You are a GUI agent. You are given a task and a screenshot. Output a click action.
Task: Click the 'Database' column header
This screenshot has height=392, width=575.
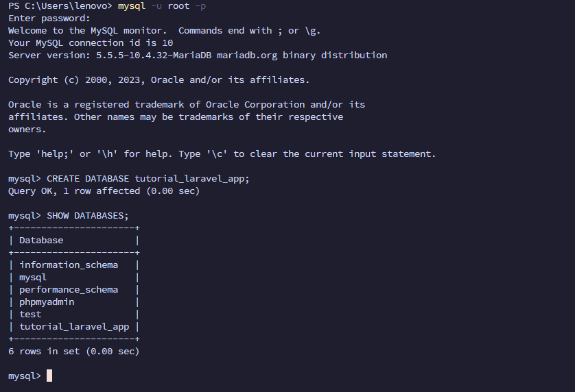[41, 241]
